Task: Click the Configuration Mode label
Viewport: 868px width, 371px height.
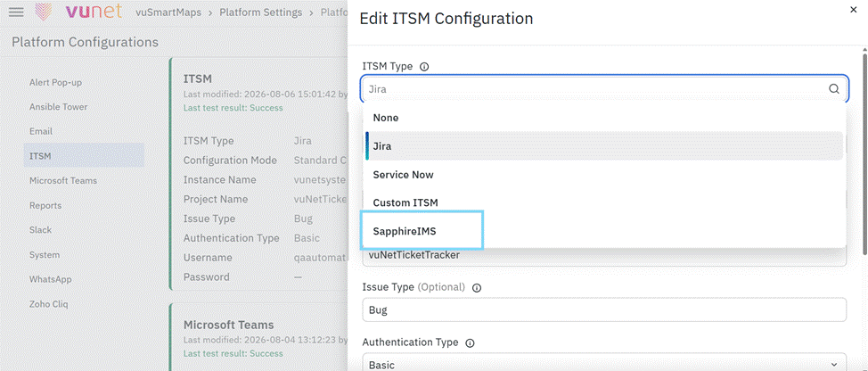Action: tap(230, 161)
